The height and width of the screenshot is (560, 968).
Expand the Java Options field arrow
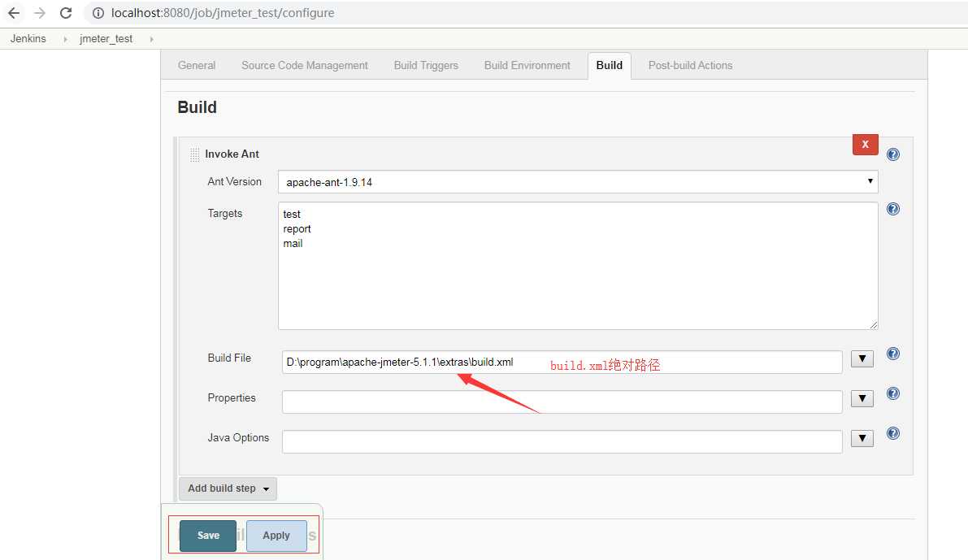(862, 438)
